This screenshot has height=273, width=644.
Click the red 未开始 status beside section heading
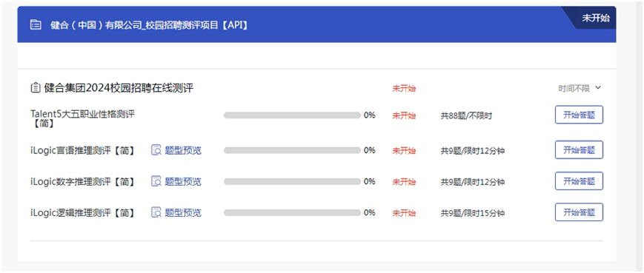coord(404,89)
